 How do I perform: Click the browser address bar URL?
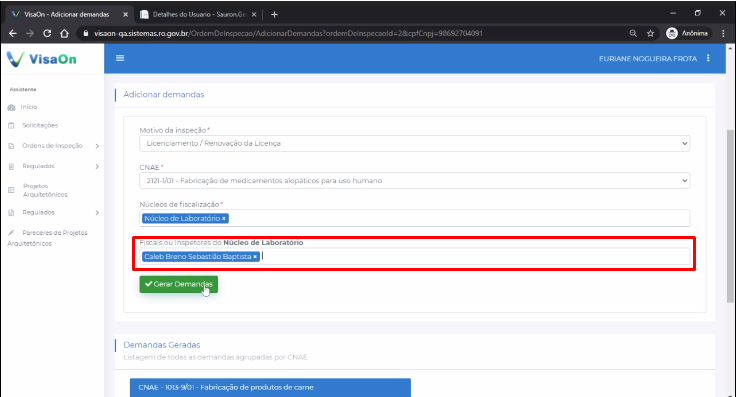(x=288, y=33)
